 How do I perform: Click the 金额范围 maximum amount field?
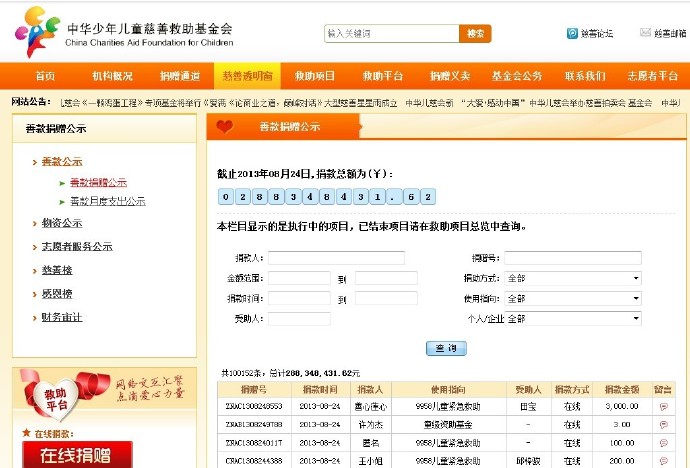click(x=386, y=278)
